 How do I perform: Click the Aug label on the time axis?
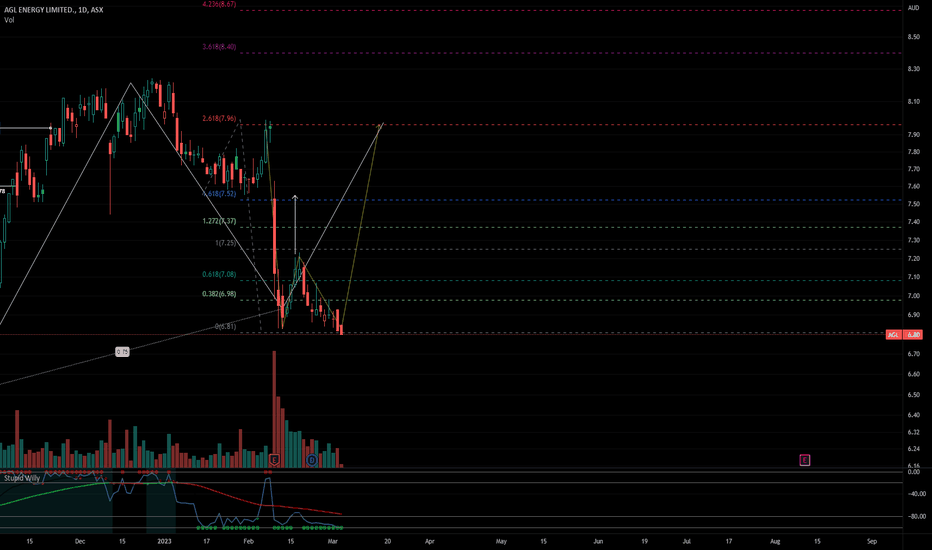(775, 541)
